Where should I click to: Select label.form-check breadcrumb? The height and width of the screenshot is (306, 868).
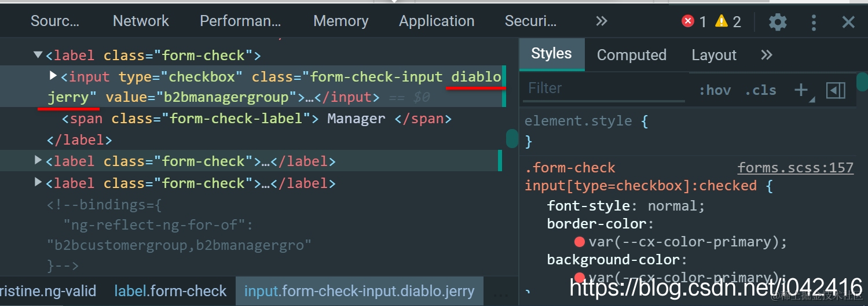coord(170,291)
